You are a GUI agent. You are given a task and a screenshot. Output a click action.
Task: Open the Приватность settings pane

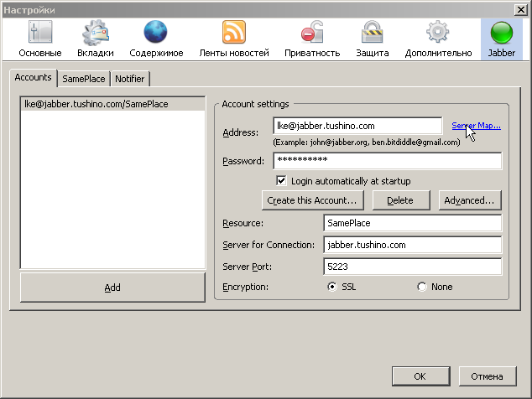[312, 39]
